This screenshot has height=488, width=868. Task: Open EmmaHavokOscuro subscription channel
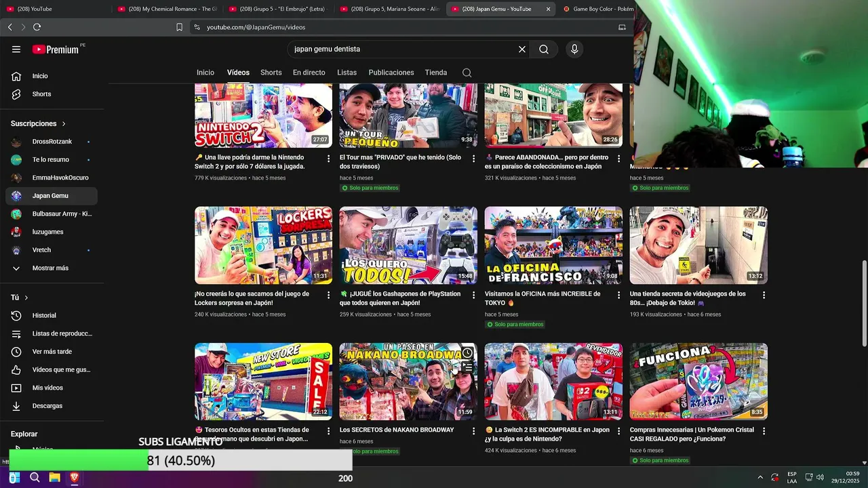tap(51, 178)
